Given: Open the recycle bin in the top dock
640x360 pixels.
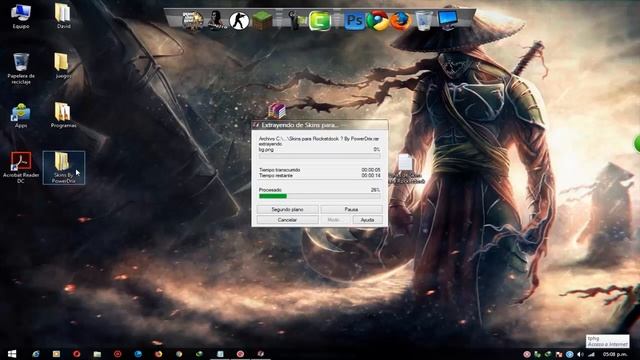Looking at the screenshot, I should [424, 20].
